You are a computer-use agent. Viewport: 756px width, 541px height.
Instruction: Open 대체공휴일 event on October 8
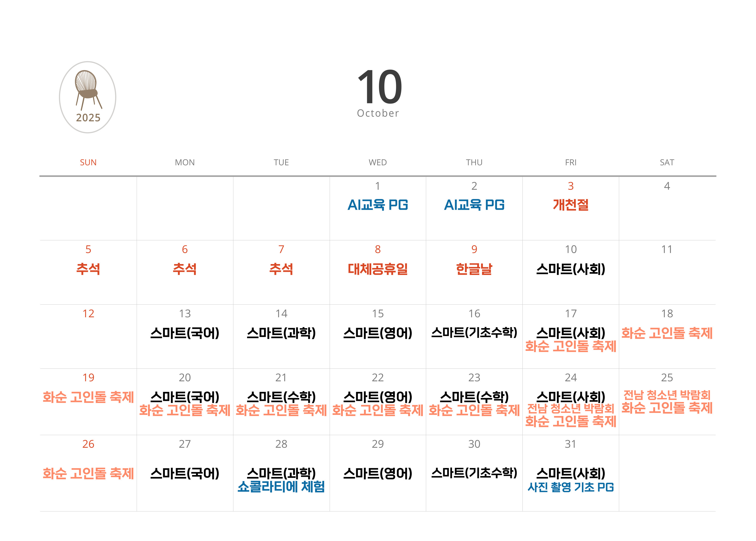point(378,269)
